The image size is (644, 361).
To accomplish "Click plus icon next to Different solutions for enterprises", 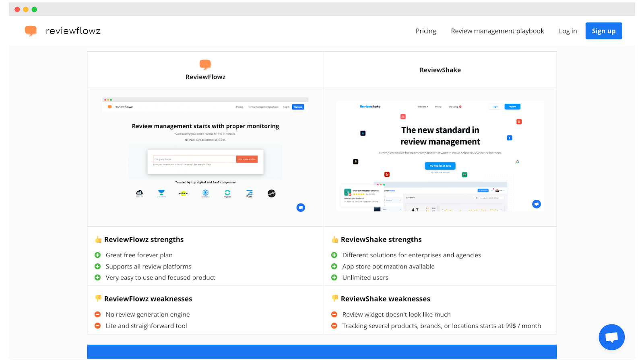I will click(x=334, y=255).
